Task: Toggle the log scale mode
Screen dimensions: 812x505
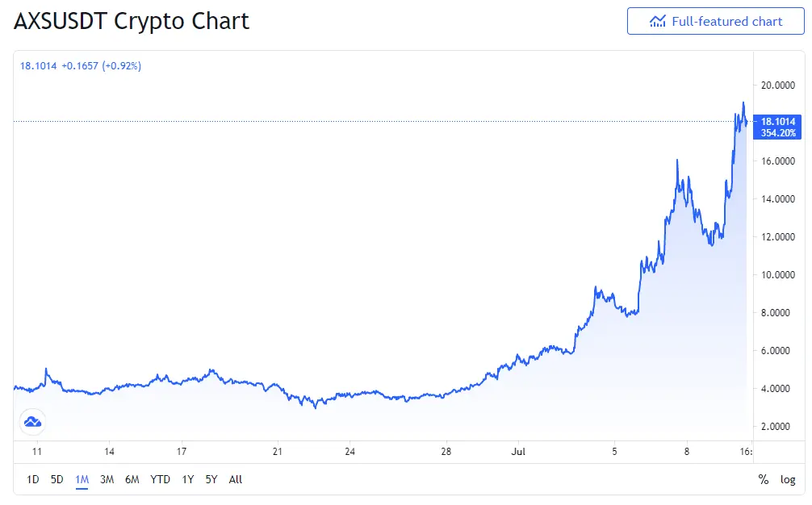Action: tap(788, 480)
